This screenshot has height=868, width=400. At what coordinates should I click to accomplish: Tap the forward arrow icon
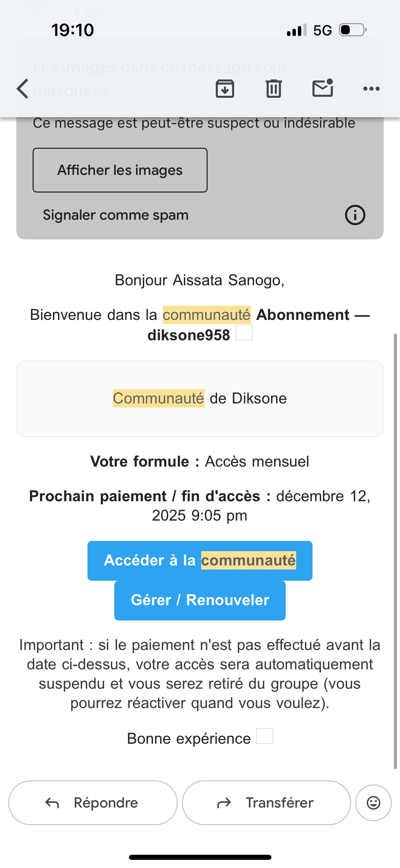point(224,803)
